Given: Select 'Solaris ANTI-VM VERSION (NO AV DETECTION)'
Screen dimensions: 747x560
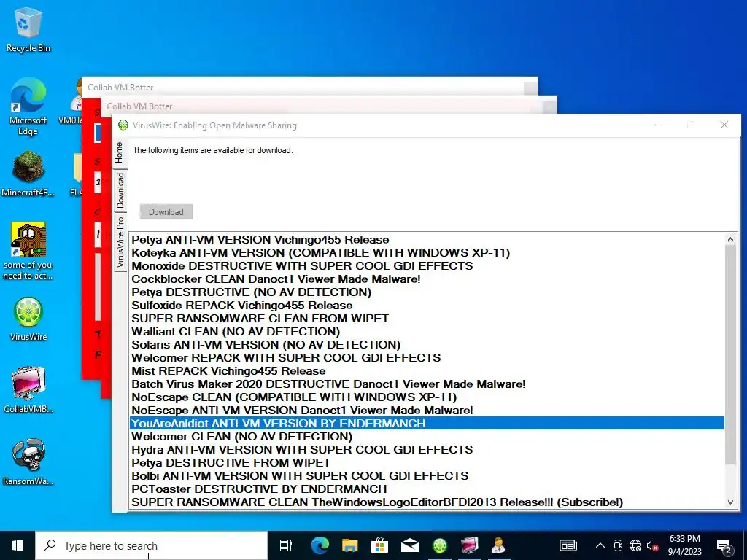Looking at the screenshot, I should click(427, 345).
